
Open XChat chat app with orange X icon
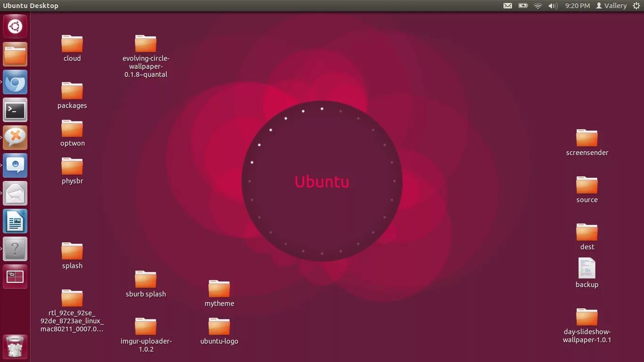[x=15, y=138]
